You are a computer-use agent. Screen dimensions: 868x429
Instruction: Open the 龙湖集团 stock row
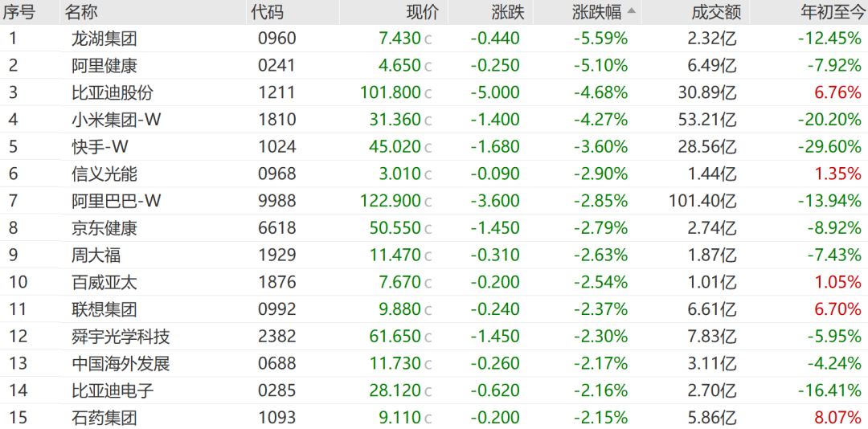coord(104,39)
